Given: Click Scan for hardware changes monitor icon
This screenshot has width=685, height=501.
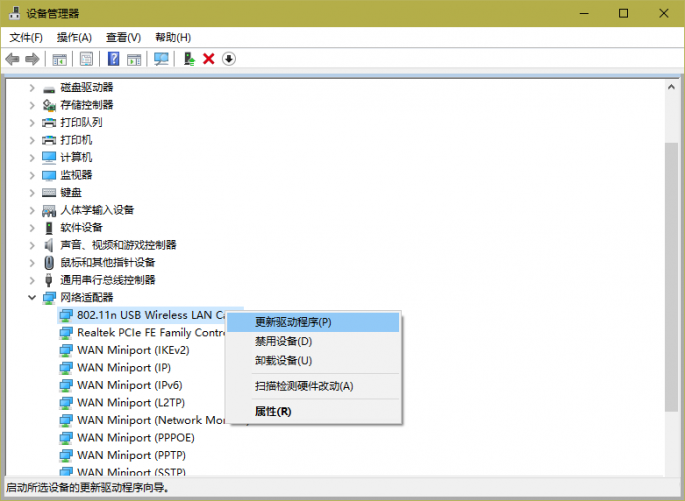Looking at the screenshot, I should [x=161, y=59].
